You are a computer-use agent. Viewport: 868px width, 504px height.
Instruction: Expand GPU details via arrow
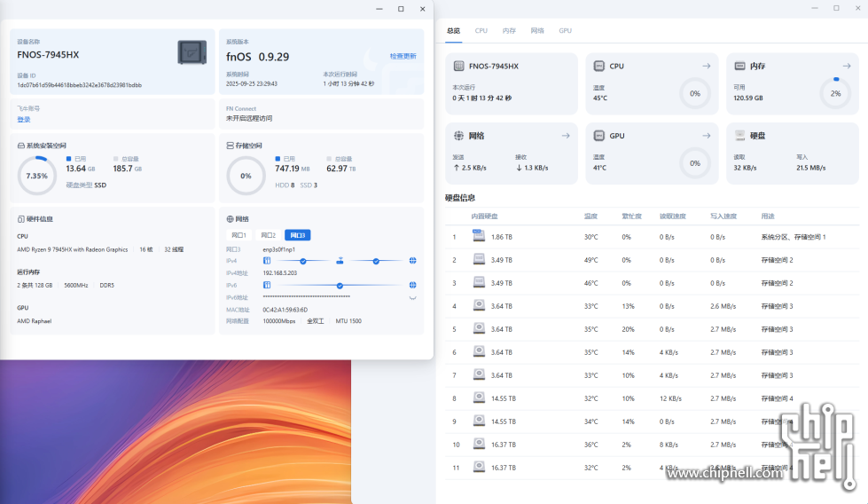coord(707,136)
